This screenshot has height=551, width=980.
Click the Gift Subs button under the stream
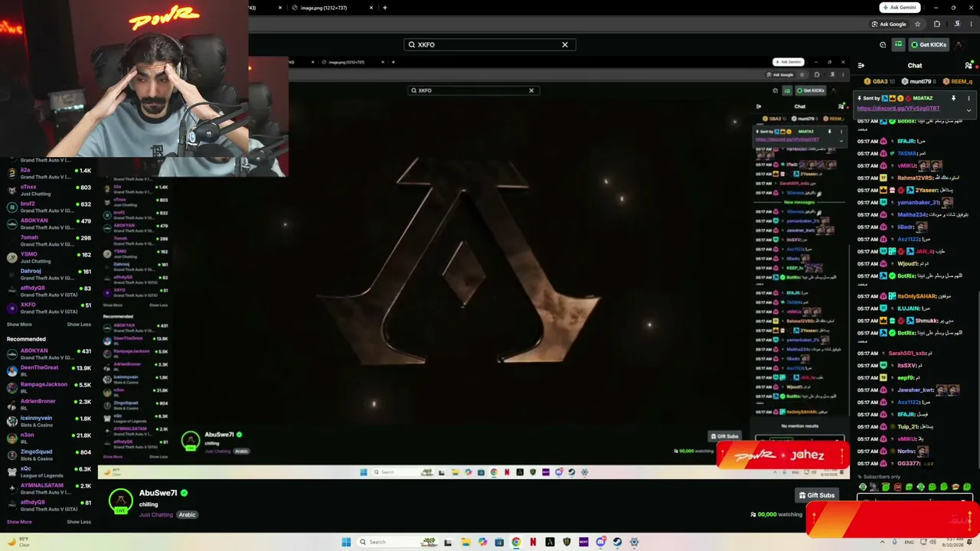(x=816, y=495)
